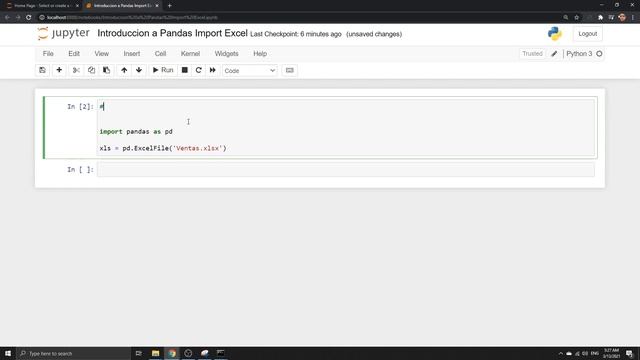Click the Python logo icon
This screenshot has height=360, width=640.
[x=555, y=34]
